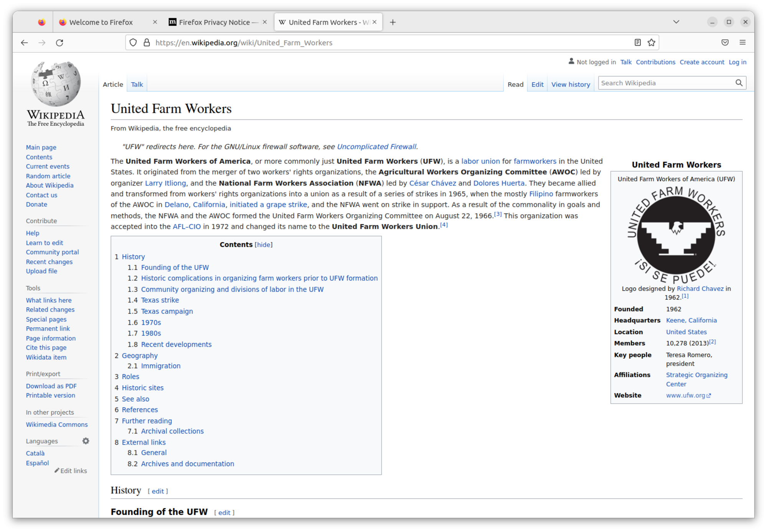
Task: Open a new tab with the plus button
Action: (392, 22)
